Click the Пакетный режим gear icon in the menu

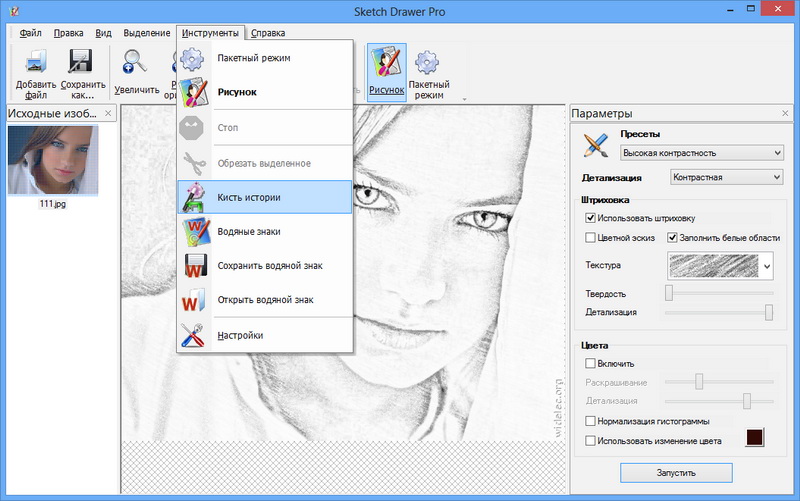[192, 59]
